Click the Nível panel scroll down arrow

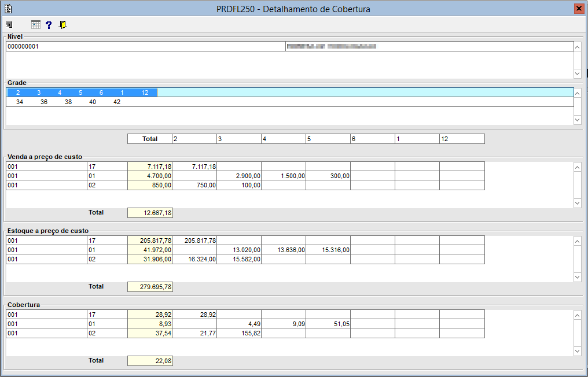578,73
